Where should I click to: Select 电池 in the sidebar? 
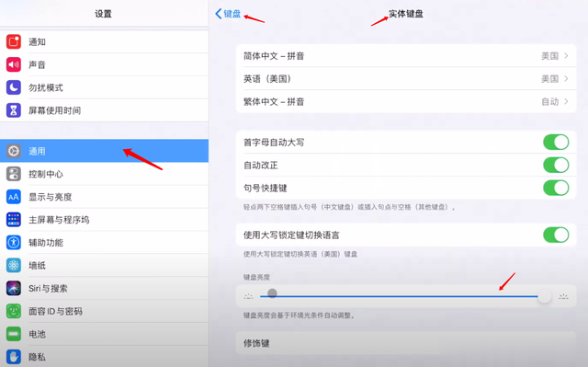click(x=104, y=334)
